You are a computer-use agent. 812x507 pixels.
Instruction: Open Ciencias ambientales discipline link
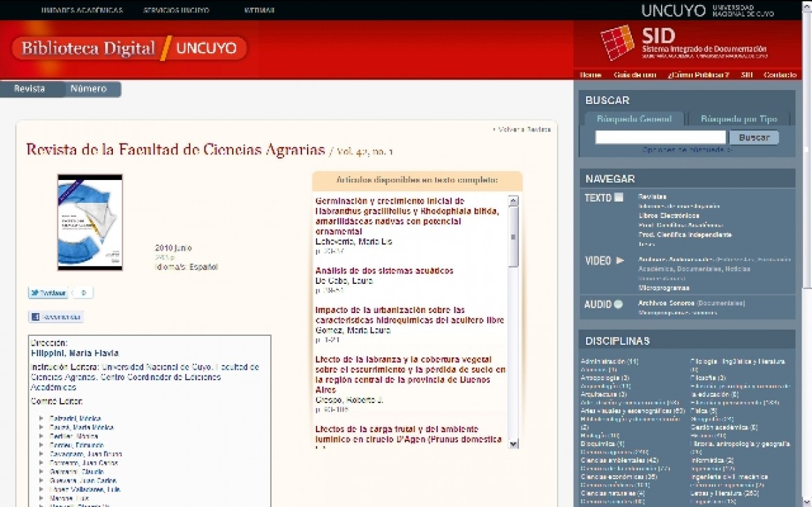coord(619,461)
